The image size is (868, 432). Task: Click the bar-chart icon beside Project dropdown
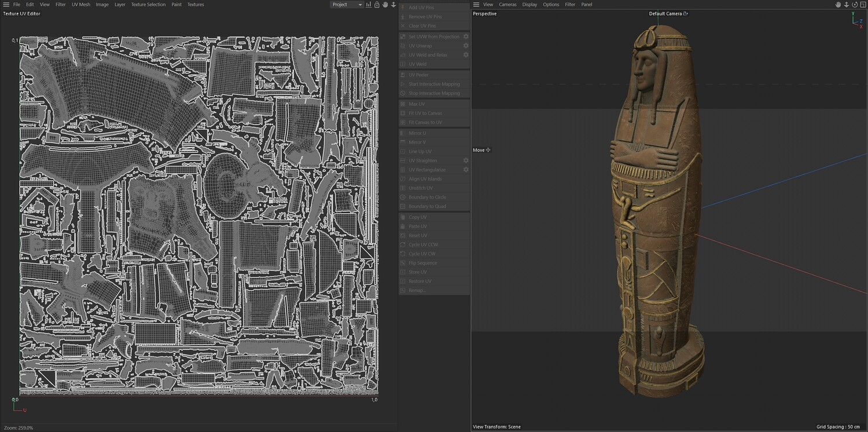369,5
